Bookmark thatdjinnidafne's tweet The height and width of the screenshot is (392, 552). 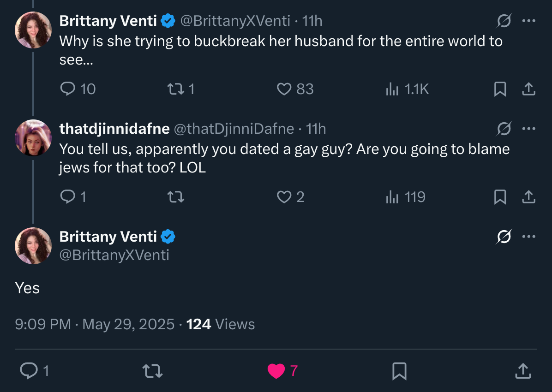point(500,197)
